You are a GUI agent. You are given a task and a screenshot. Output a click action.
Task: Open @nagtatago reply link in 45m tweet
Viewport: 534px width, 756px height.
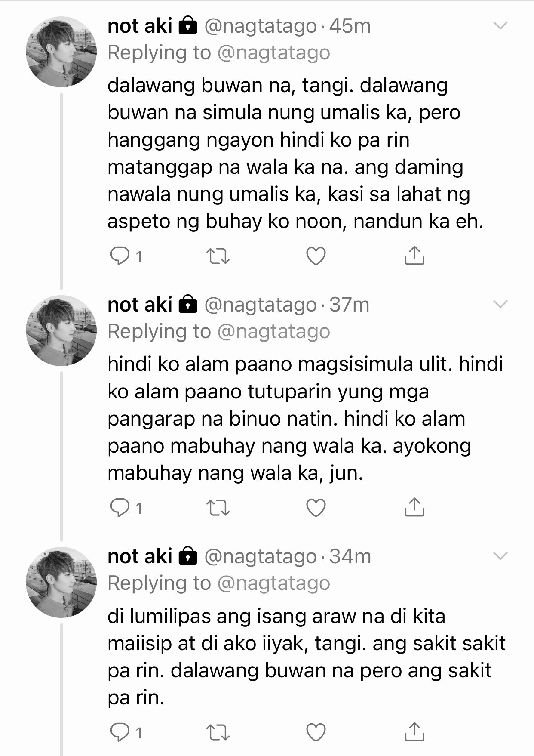coord(274,53)
